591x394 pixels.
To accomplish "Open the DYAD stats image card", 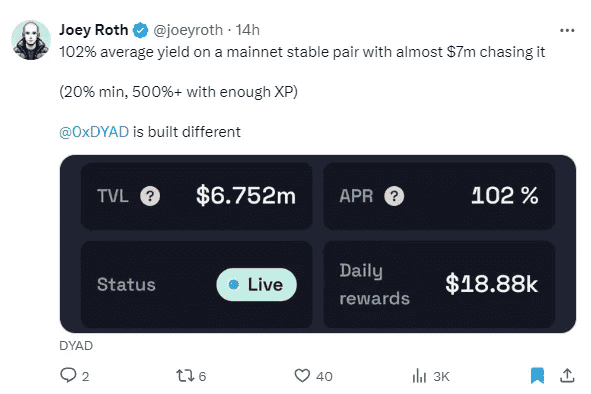I will [x=318, y=244].
